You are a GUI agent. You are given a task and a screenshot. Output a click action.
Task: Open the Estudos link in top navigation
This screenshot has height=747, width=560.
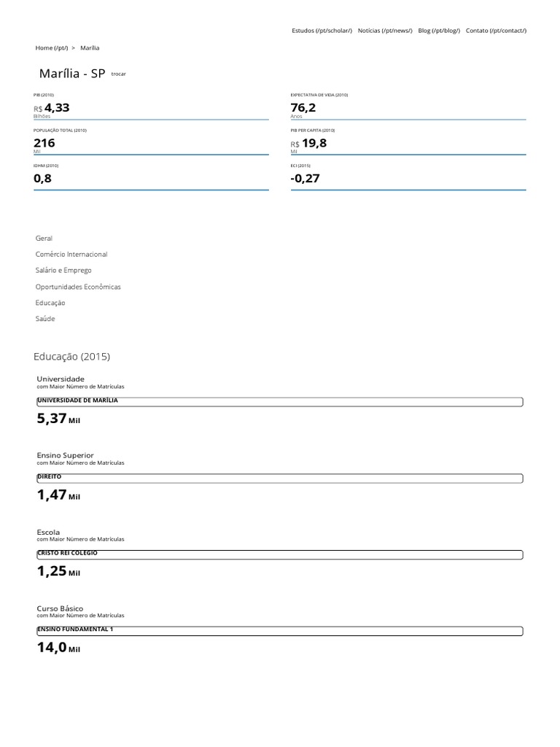[322, 31]
